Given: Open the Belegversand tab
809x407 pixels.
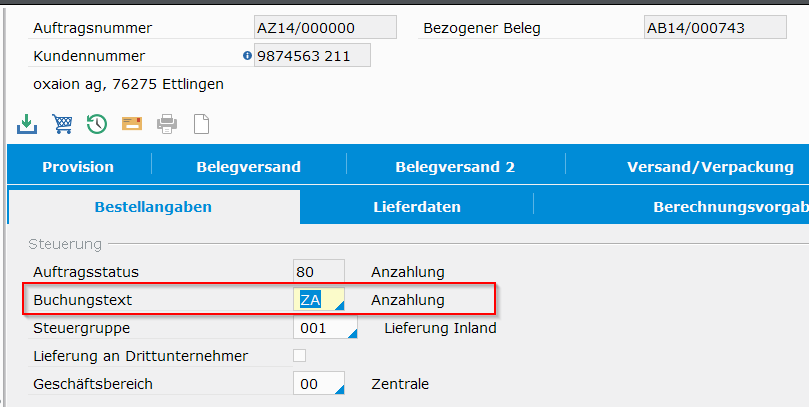Looking at the screenshot, I should pos(248,167).
